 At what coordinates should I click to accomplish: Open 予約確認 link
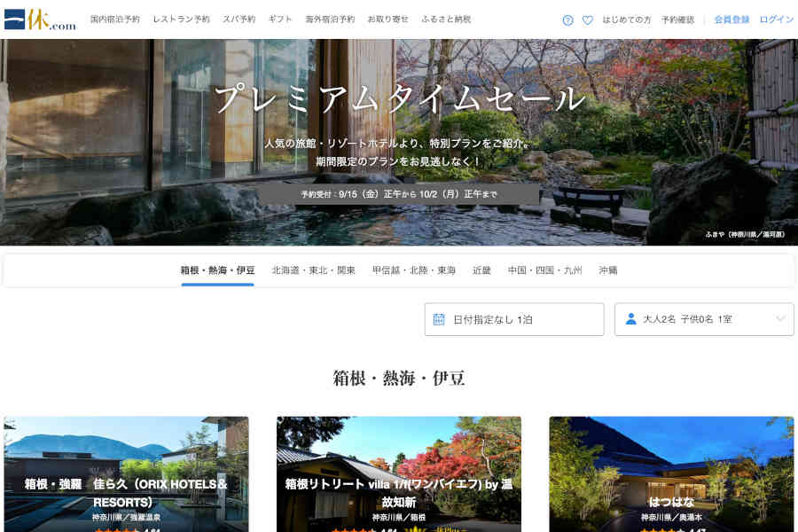[678, 20]
